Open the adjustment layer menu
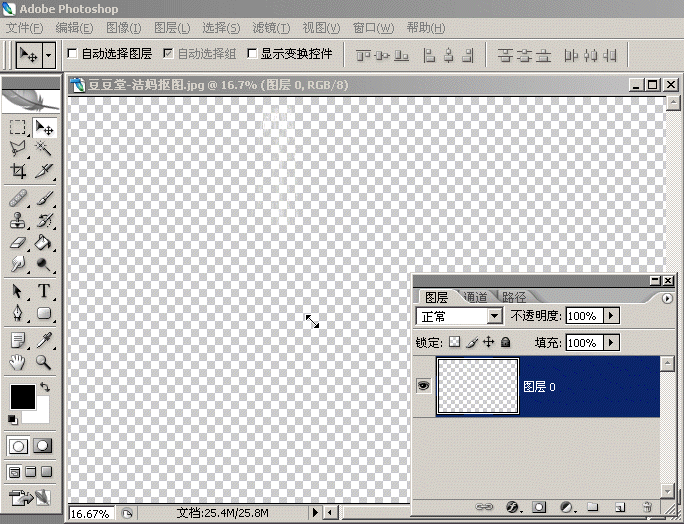Image resolution: width=684 pixels, height=524 pixels. 567,507
